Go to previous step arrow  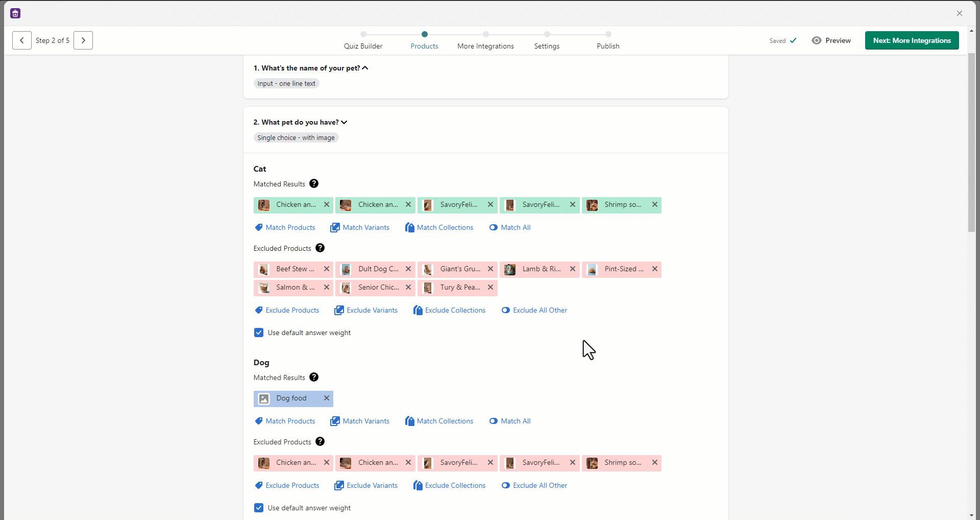(22, 40)
